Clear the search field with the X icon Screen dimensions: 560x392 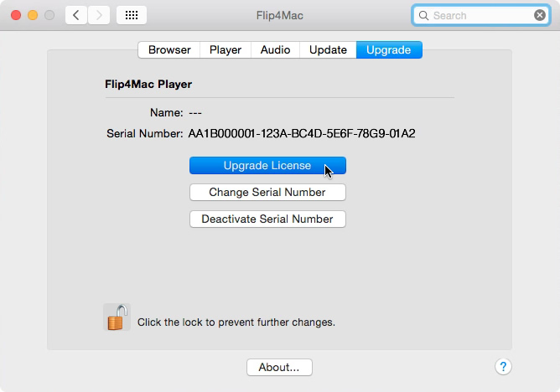[540, 15]
